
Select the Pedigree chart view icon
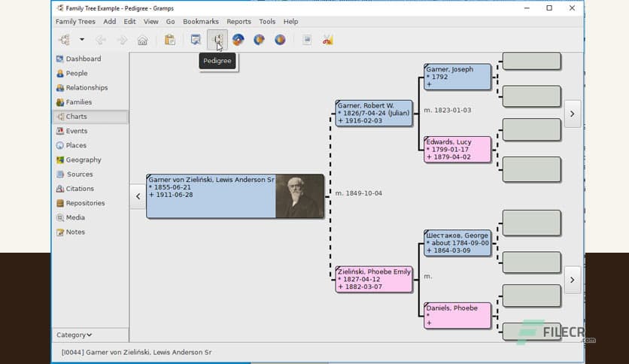point(217,40)
